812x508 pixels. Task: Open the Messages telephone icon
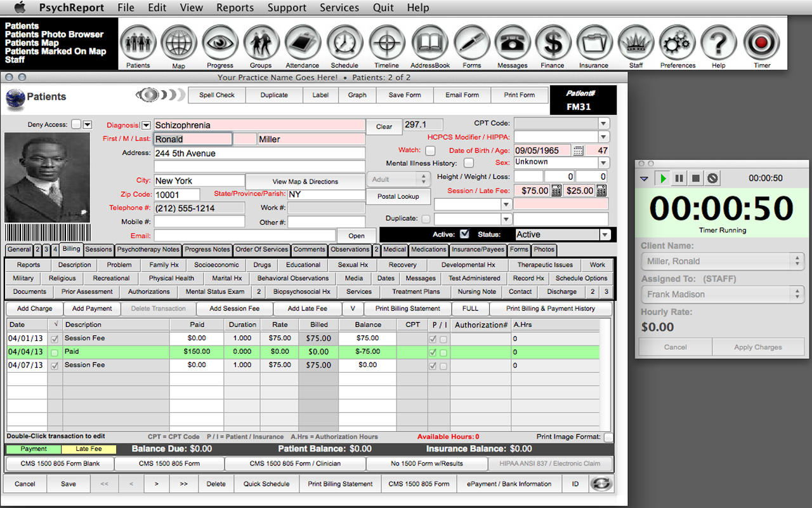512,43
